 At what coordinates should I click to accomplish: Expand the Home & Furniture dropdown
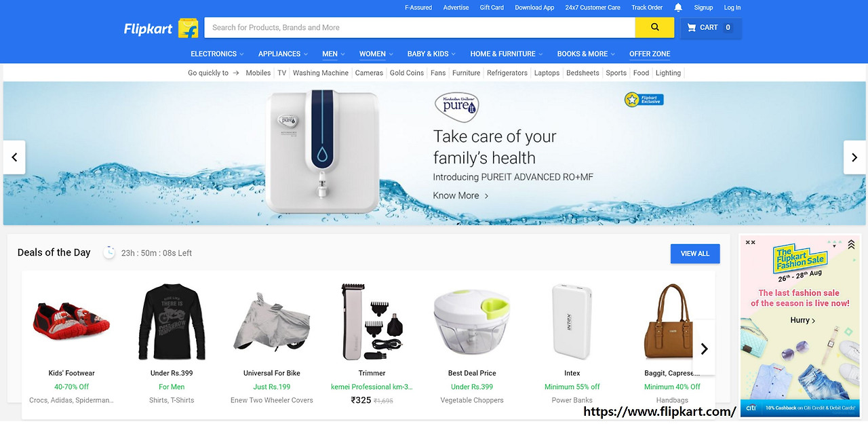pos(506,54)
